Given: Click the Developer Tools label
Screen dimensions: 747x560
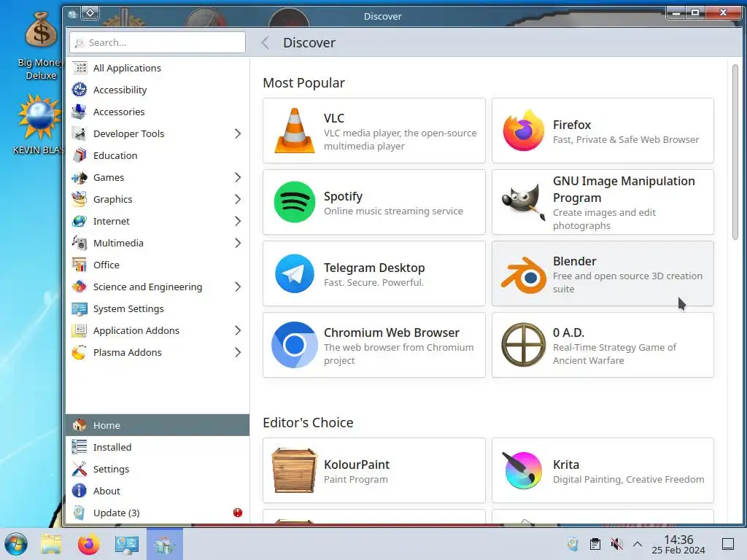Looking at the screenshot, I should (x=128, y=133).
